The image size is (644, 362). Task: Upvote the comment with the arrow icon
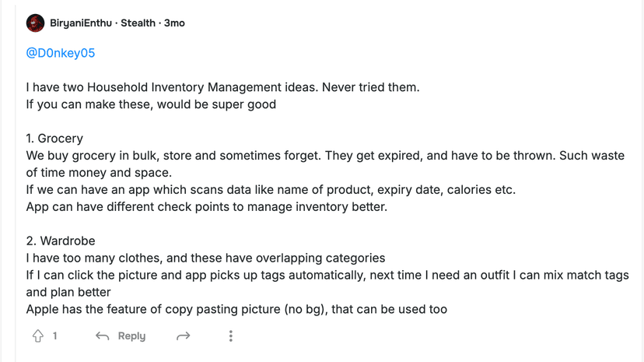37,336
